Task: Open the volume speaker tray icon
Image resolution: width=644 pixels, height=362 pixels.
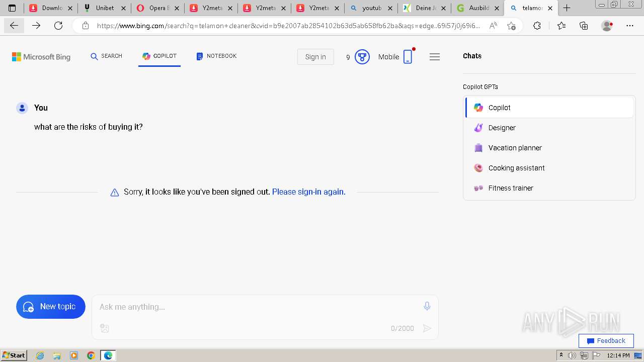Action: click(x=572, y=355)
